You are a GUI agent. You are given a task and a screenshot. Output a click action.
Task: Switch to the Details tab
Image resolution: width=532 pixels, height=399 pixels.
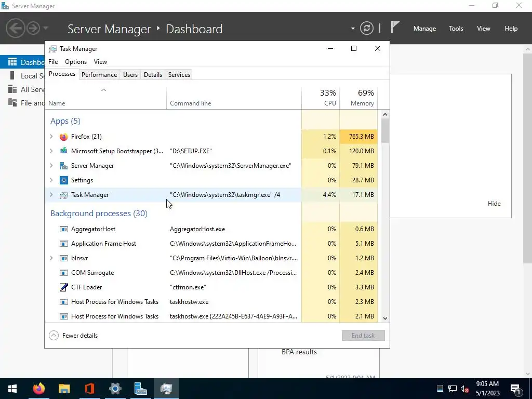coord(153,75)
